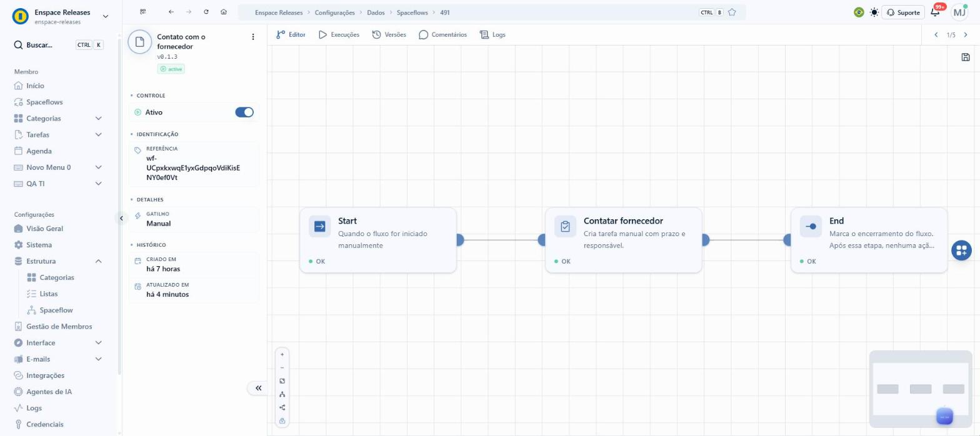
Task: Open Logs in the sidebar
Action: [x=34, y=408]
